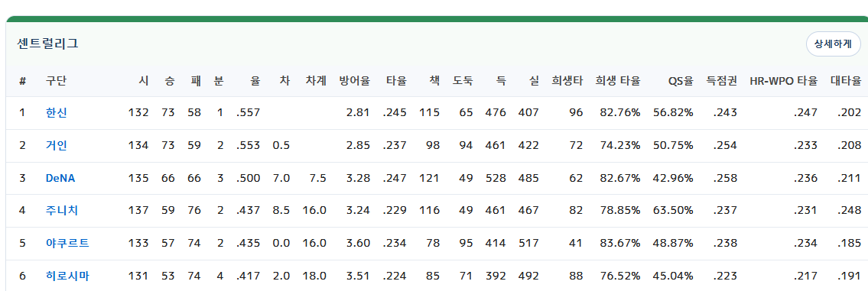Click 야쿠르트's runs allowed 517
The height and width of the screenshot is (291, 868).
(x=528, y=243)
